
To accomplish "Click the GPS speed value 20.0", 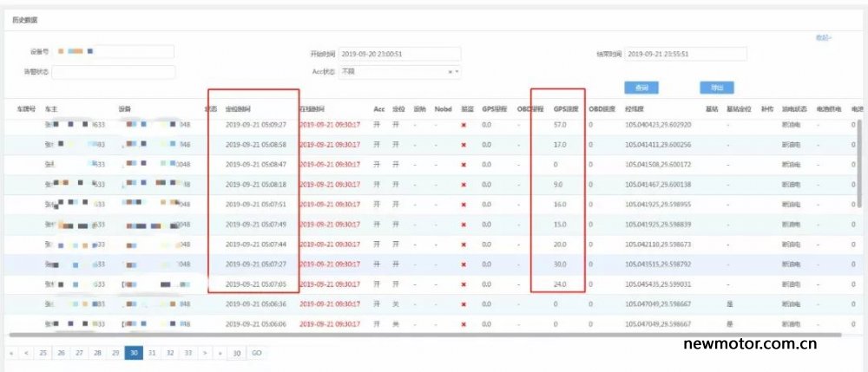I will click(560, 245).
